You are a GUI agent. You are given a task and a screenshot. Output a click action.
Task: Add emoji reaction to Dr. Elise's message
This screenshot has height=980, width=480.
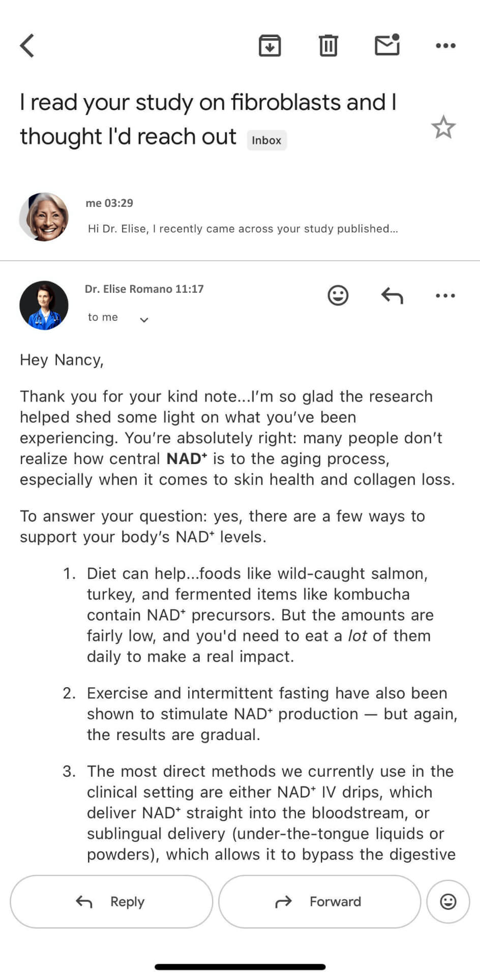coord(338,295)
